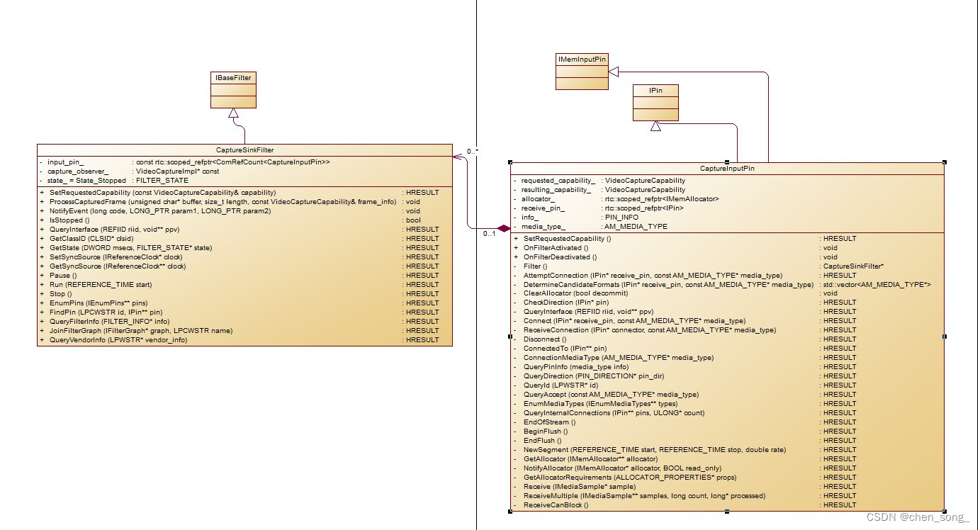Select the EnumPins method row
Viewport: 980px width, 530px height.
244,303
